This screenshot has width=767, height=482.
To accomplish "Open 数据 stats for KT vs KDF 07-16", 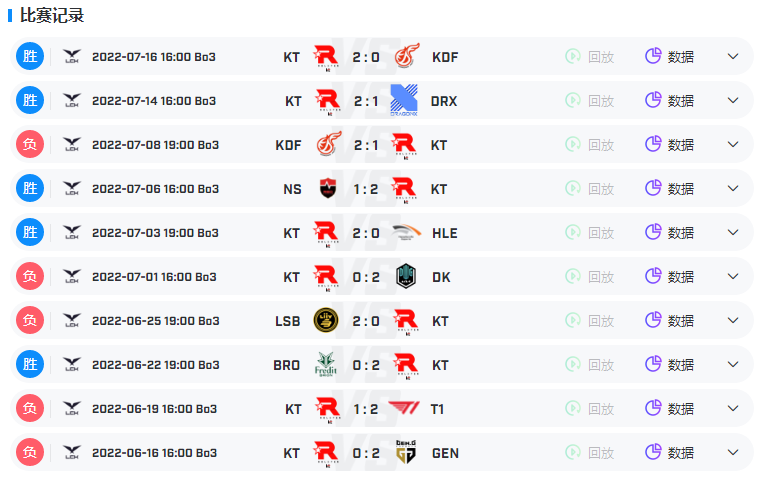I will 669,56.
